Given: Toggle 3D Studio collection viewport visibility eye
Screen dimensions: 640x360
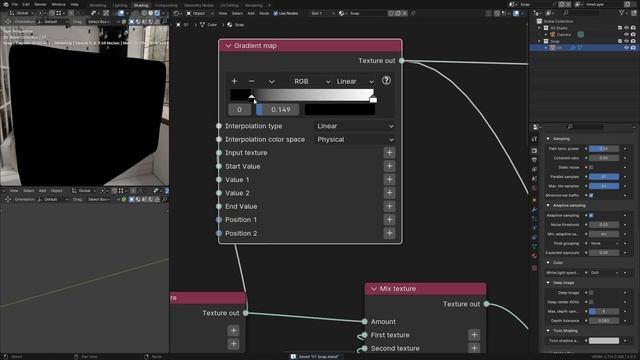Looking at the screenshot, I should coord(626,28).
